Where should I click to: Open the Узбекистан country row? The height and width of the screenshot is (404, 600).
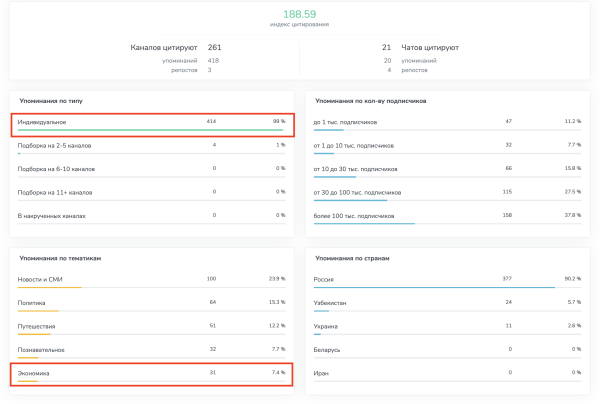click(446, 302)
